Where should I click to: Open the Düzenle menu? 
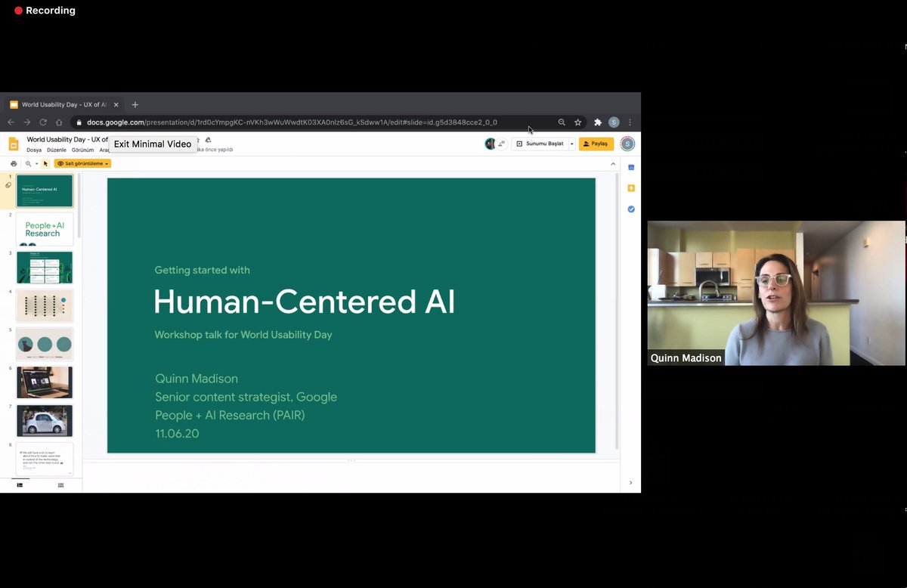(x=57, y=150)
